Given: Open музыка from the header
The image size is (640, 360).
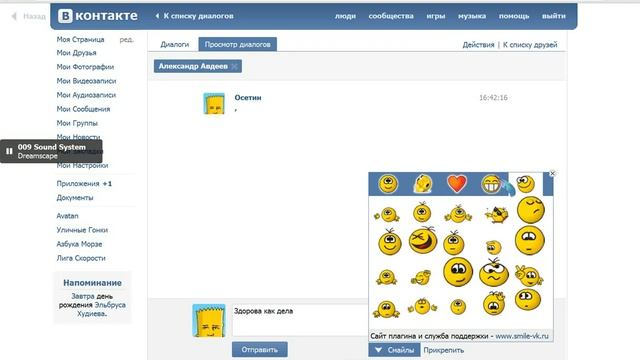Looking at the screenshot, I should (x=472, y=16).
